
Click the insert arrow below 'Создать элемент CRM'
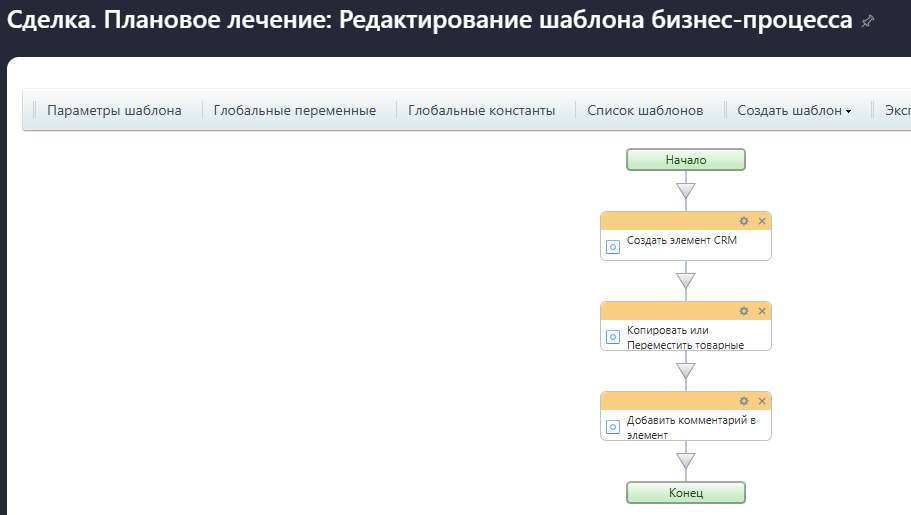pyautogui.click(x=686, y=280)
